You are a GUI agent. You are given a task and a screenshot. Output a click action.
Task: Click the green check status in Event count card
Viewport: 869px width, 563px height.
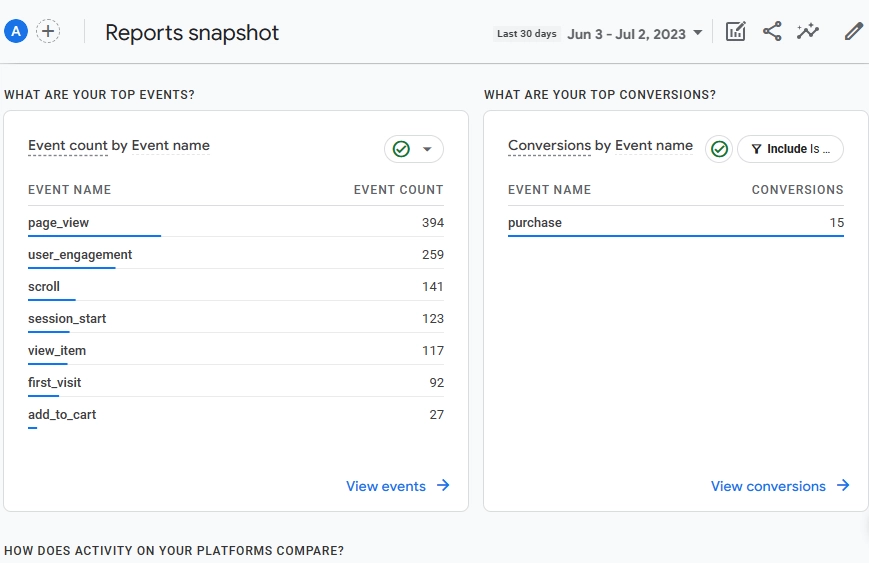coord(401,149)
